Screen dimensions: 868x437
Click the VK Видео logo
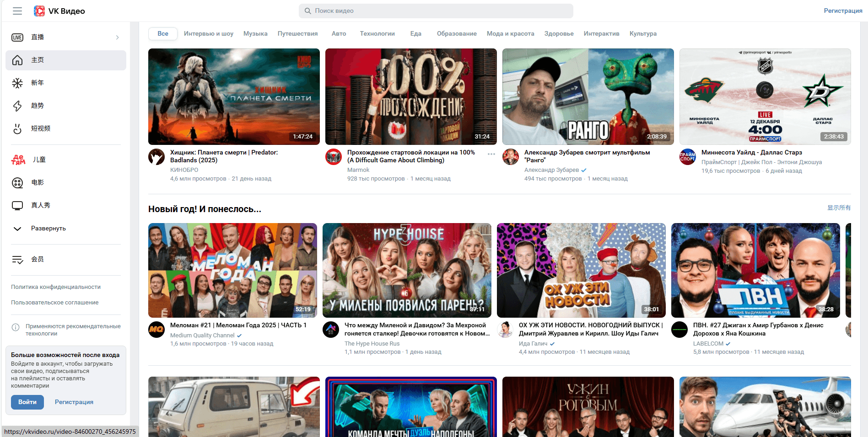point(59,11)
